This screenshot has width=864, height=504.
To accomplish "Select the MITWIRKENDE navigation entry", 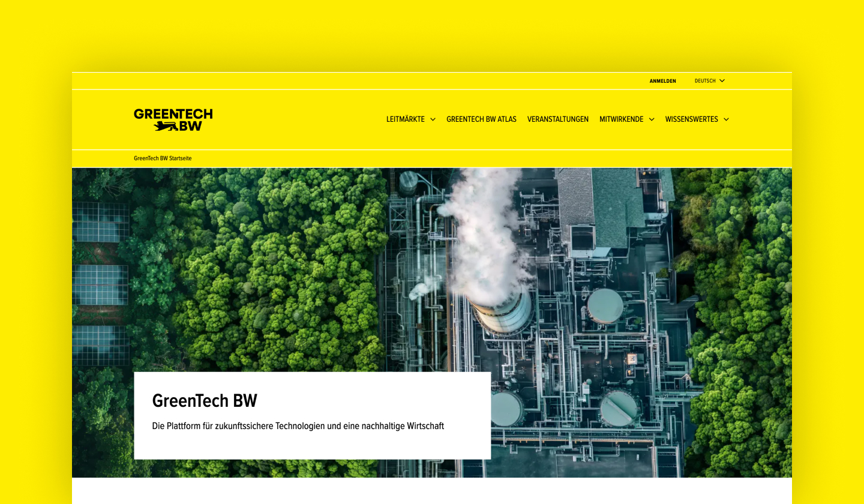I will point(622,119).
